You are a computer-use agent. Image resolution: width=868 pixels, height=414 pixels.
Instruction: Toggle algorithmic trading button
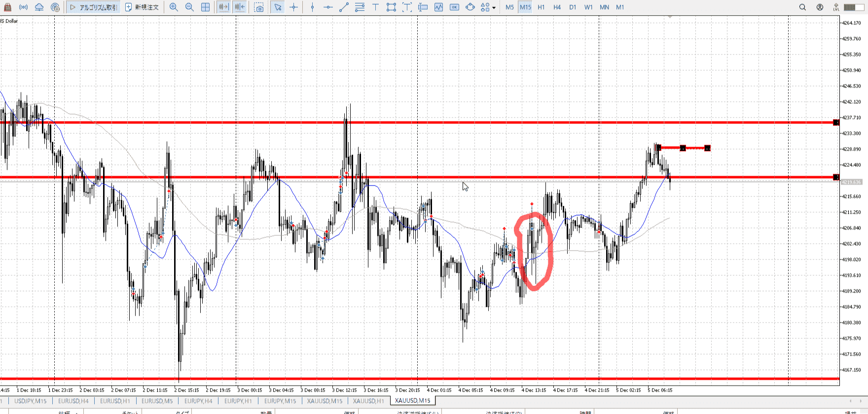94,7
